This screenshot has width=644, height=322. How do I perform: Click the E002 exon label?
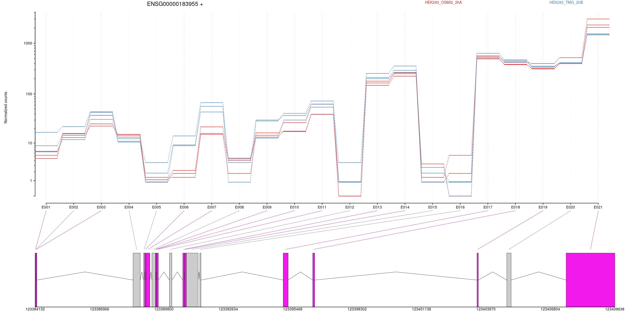point(74,207)
